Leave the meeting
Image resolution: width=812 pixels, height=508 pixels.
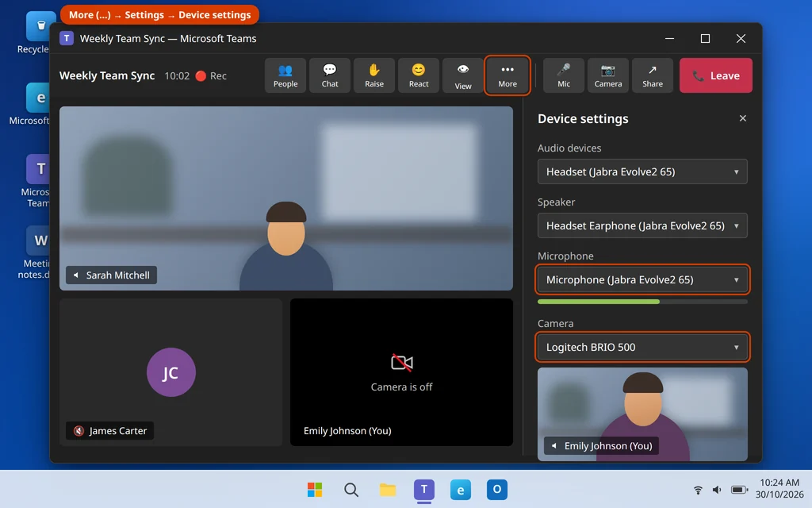716,75
